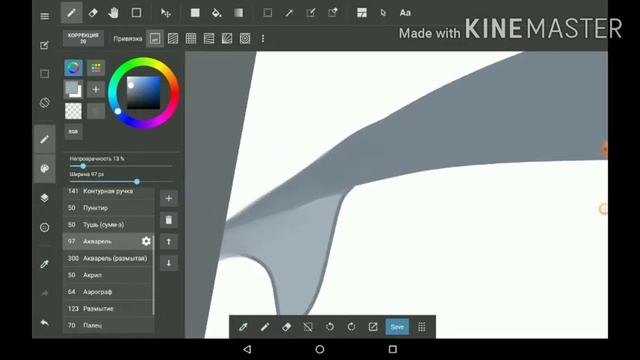The height and width of the screenshot is (360, 640).
Task: Select the Акварель (размытая) brush
Action: pos(108,258)
